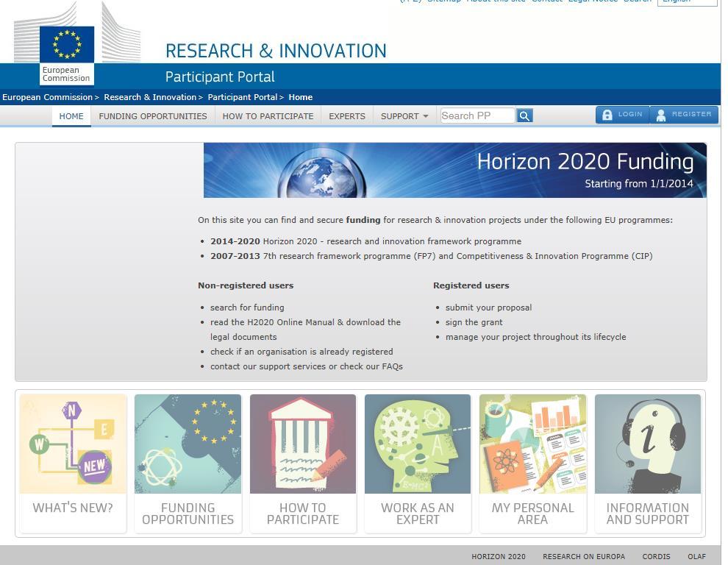
Task: Click the Participant Portal breadcrumb link
Action: [243, 97]
